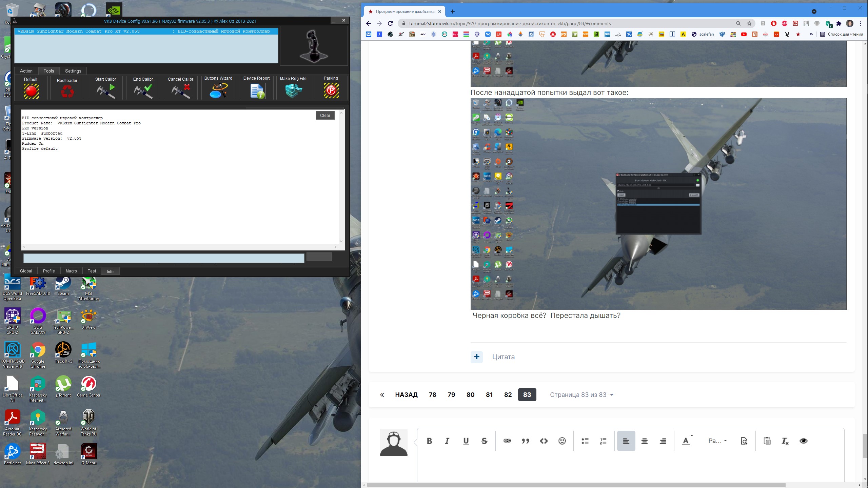Screen dimensions: 868x488
Task: Click the plus multi-quote button beside Цитата
Action: pyautogui.click(x=477, y=357)
